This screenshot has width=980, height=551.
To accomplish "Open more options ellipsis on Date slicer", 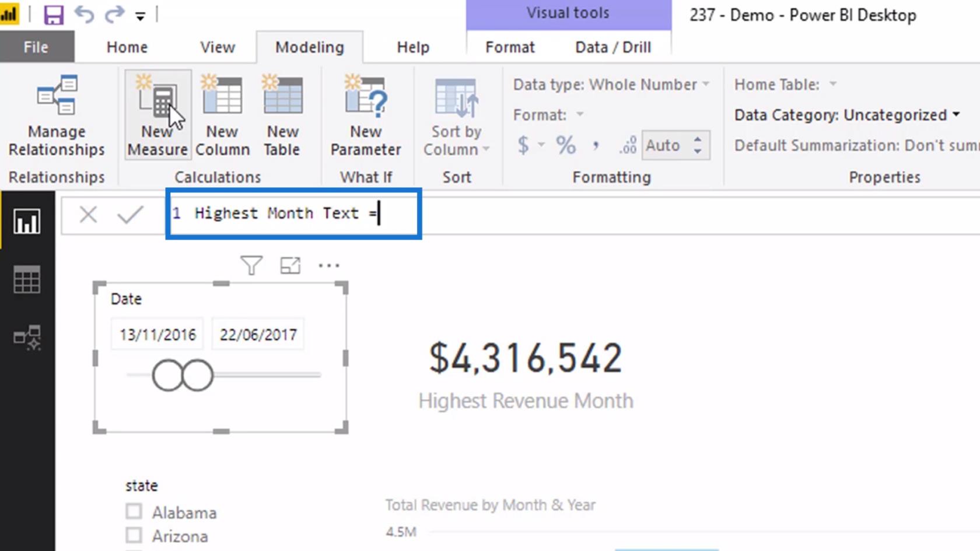I will (328, 265).
